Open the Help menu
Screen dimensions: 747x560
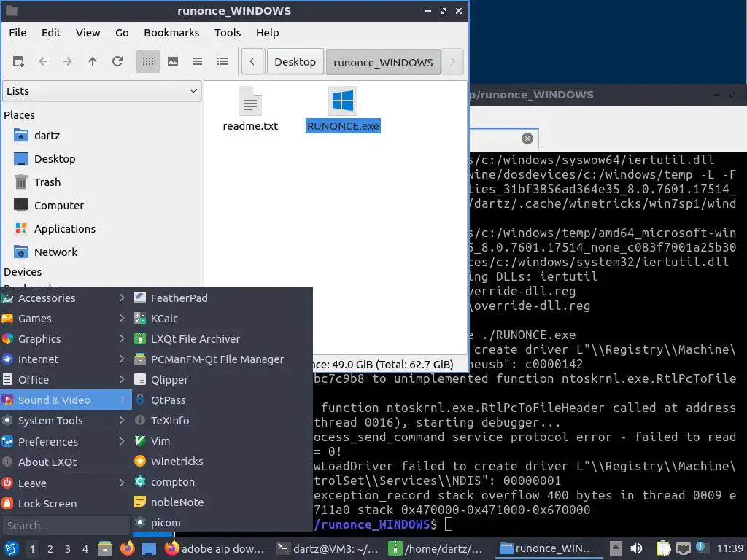click(267, 33)
